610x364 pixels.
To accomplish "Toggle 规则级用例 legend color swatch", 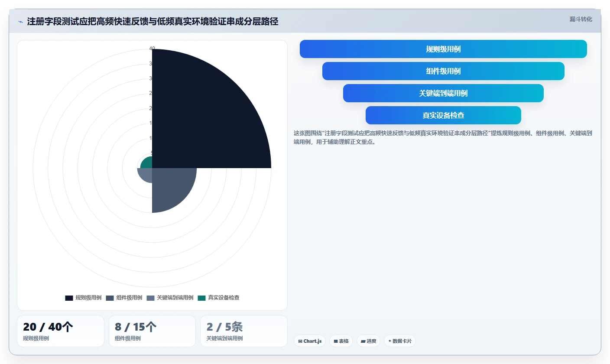I will pos(69,298).
